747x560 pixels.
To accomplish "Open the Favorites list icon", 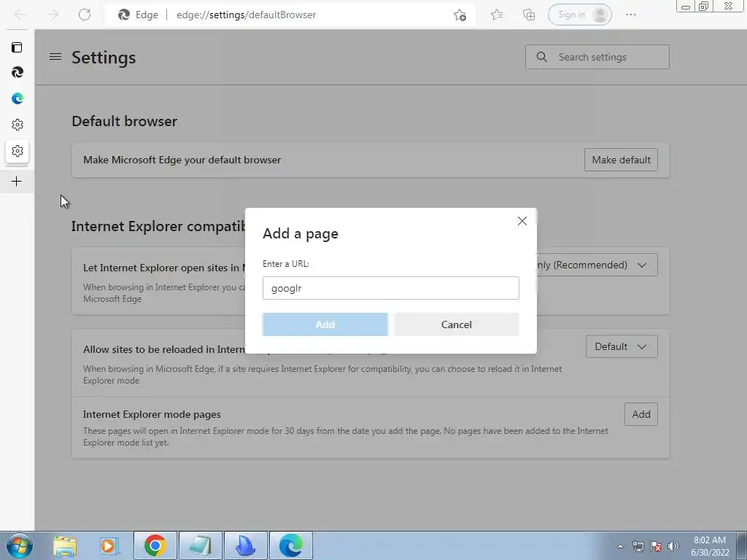I will [496, 15].
